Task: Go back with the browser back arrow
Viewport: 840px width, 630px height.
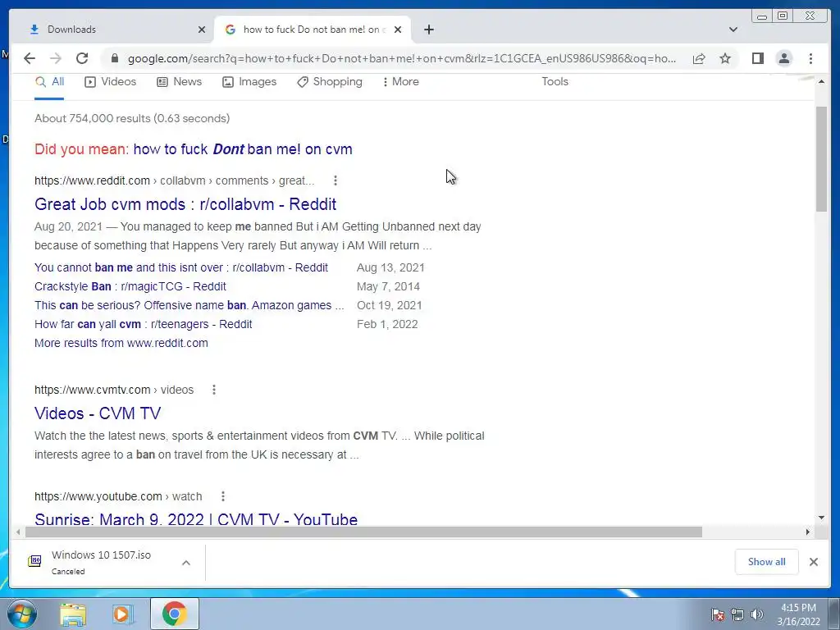Action: point(30,58)
